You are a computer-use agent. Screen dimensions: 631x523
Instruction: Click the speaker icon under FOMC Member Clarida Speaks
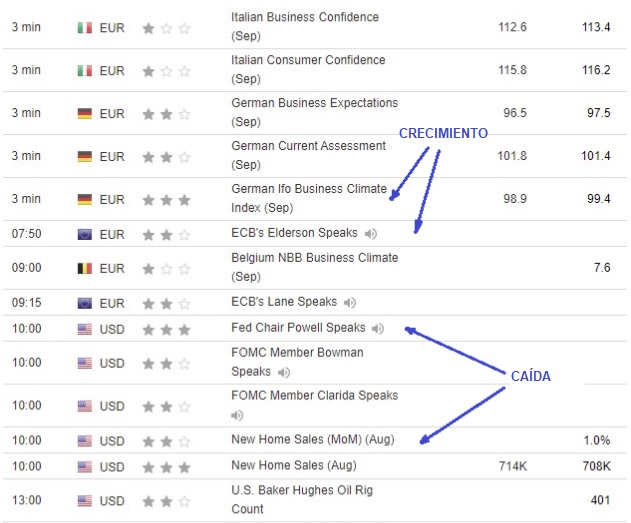point(237,415)
